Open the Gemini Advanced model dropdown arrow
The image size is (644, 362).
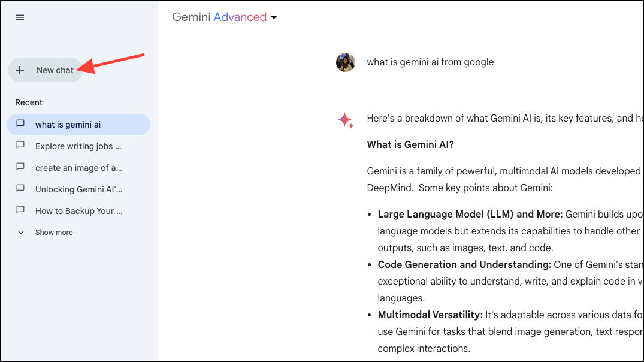[274, 17]
